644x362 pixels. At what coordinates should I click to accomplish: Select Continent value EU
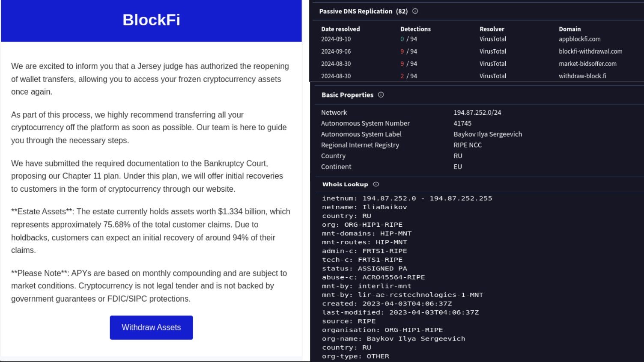[x=458, y=167]
